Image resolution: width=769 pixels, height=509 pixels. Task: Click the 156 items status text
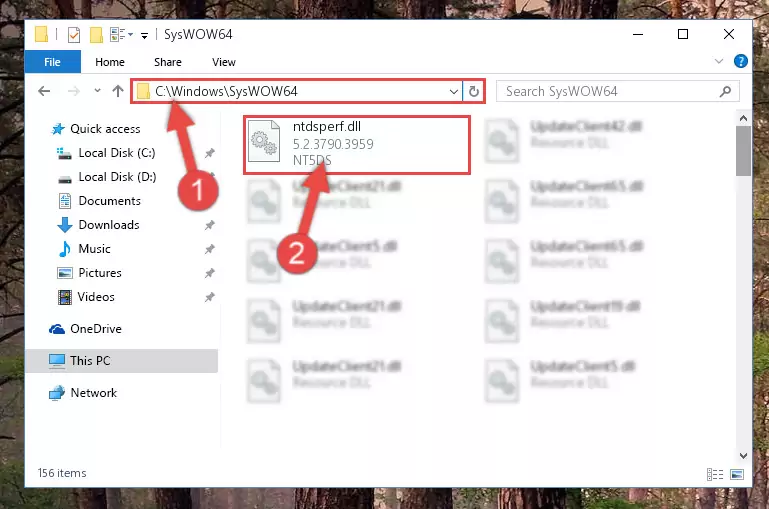pos(62,473)
